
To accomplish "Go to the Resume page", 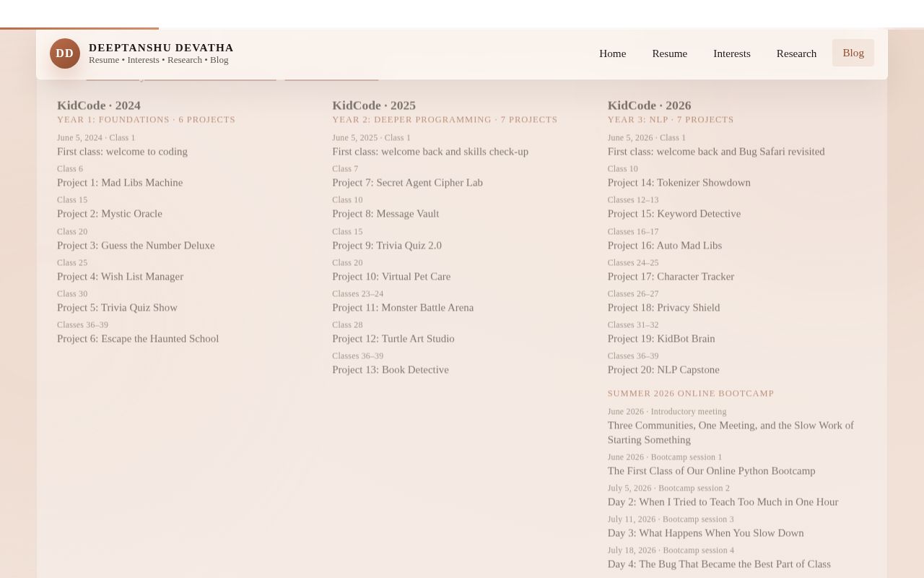I will [x=670, y=53].
